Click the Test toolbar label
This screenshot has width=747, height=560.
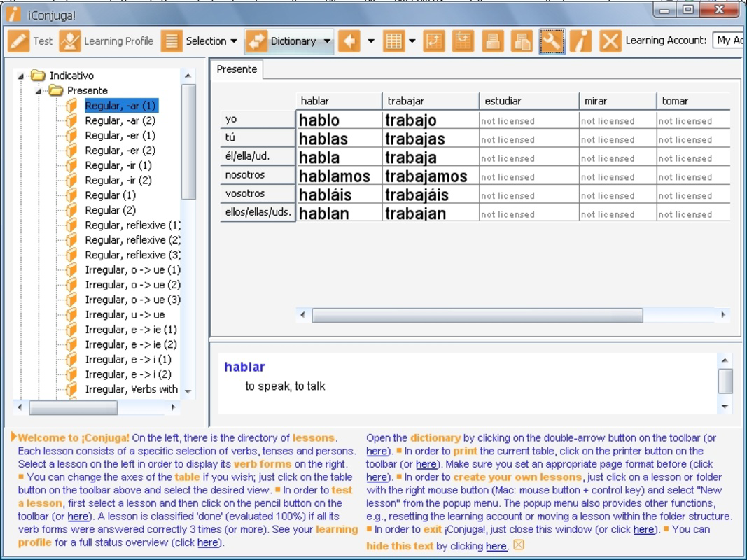coord(43,41)
